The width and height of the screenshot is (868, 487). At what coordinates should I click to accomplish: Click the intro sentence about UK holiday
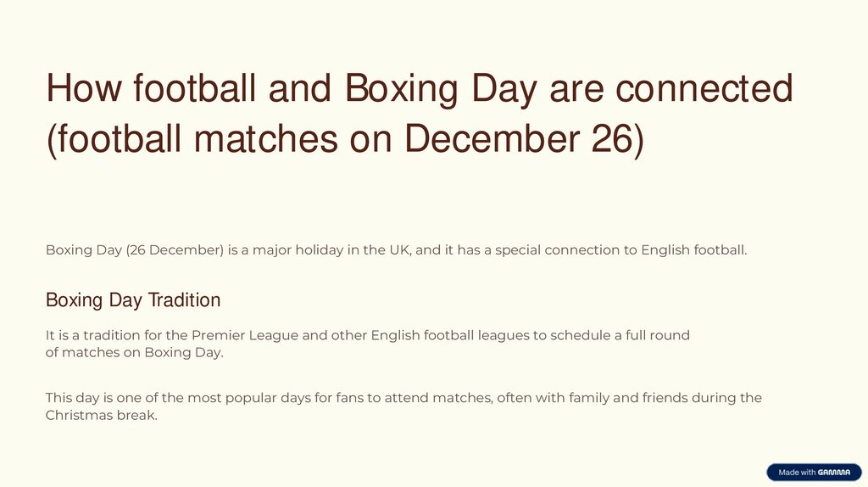tap(396, 249)
